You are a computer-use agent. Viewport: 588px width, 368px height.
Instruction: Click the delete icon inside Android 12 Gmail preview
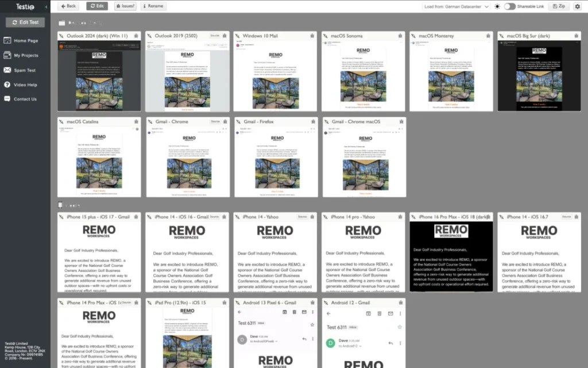click(380, 314)
